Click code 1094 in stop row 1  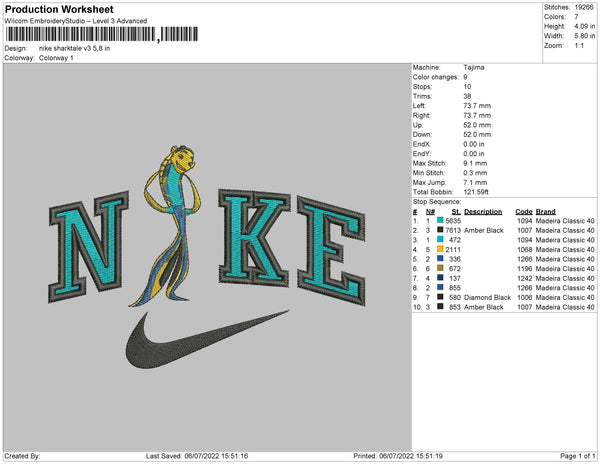[x=525, y=221]
